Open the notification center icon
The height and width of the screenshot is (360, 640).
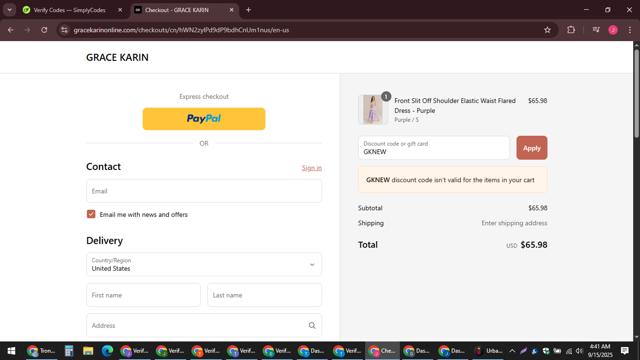tap(624, 351)
